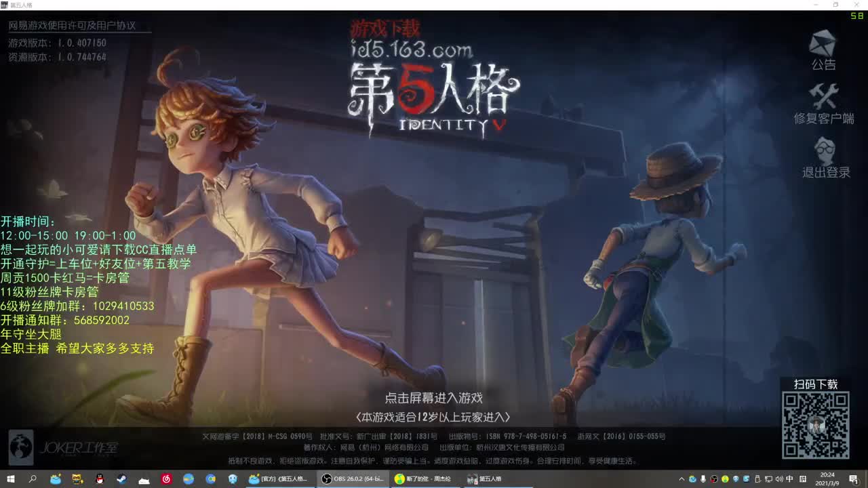Open the volume speaker tray icon

(778, 479)
